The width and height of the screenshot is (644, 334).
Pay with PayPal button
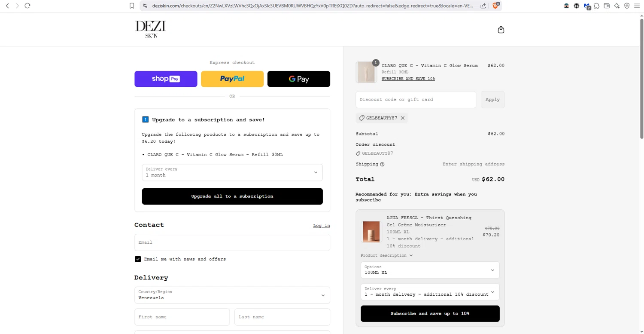[x=232, y=79]
